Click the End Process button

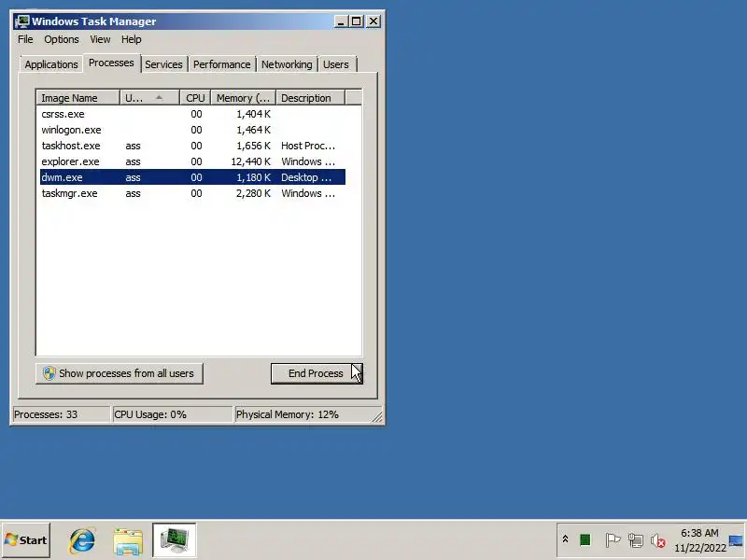pyautogui.click(x=317, y=373)
